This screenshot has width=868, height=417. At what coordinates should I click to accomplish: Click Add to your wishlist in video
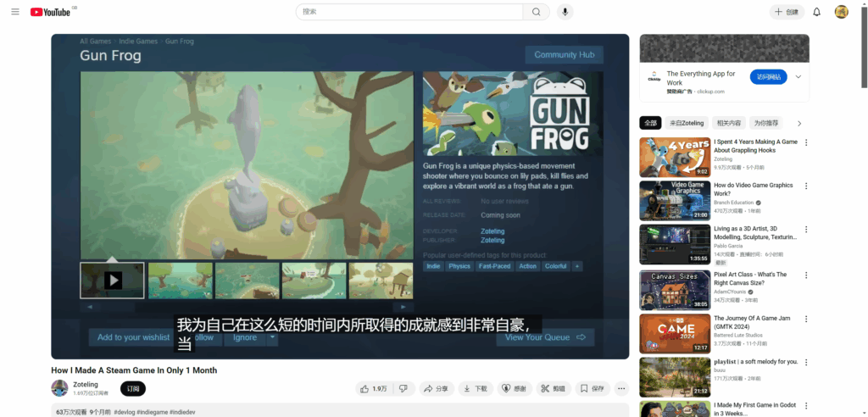pyautogui.click(x=131, y=337)
